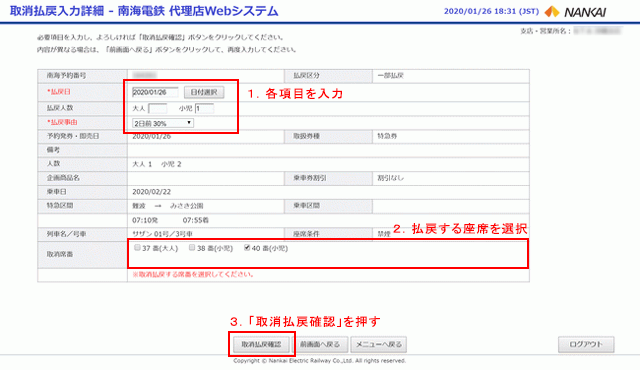Click the departure time 07:10発
Screen dimensions: 640x370
[x=145, y=220]
